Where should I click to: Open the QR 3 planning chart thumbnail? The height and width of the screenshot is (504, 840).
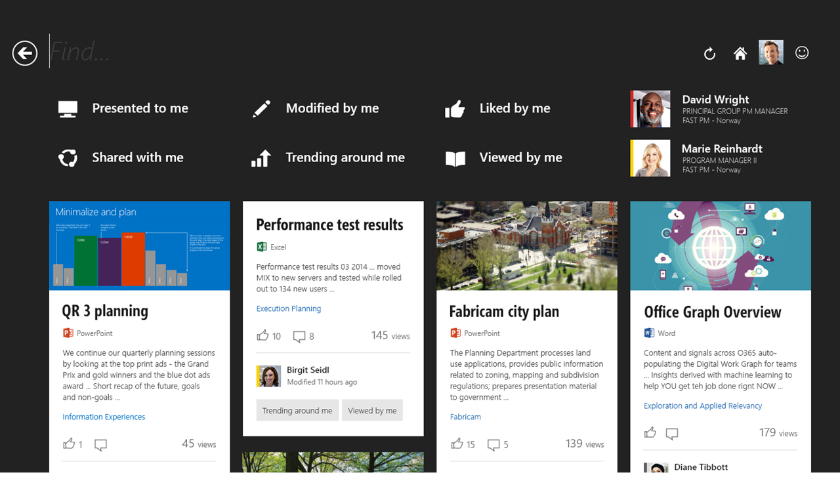coord(140,245)
